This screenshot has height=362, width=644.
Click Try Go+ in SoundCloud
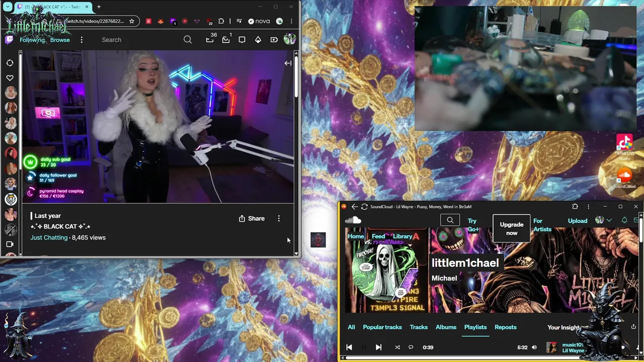[472, 225]
